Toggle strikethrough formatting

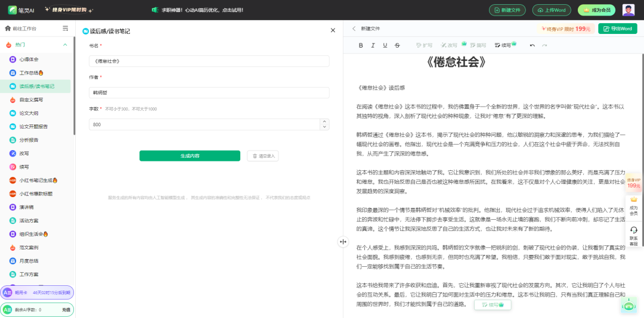(397, 45)
